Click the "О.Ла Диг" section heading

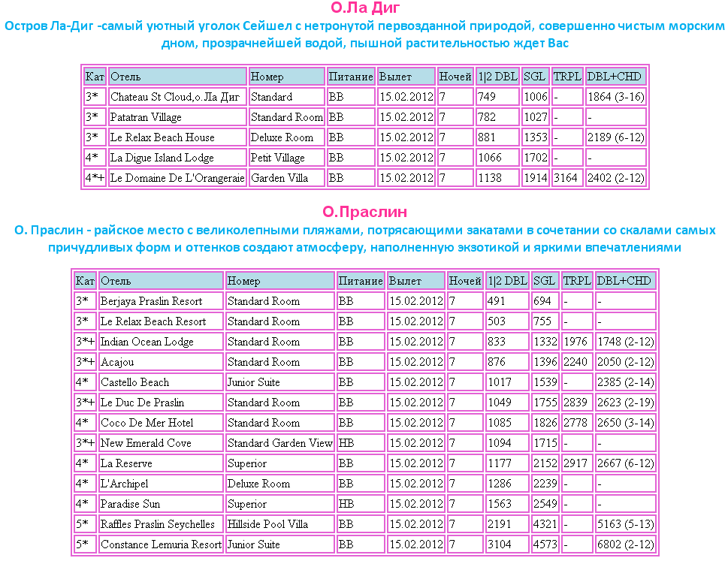(x=365, y=9)
